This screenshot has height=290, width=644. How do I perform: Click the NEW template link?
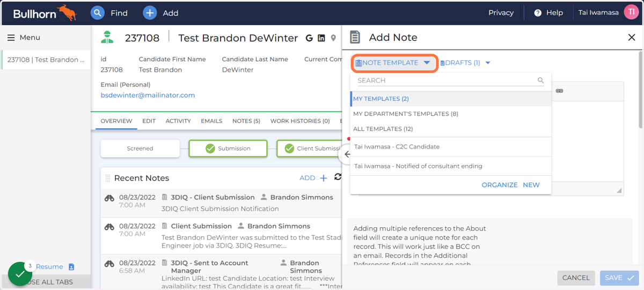tap(531, 185)
